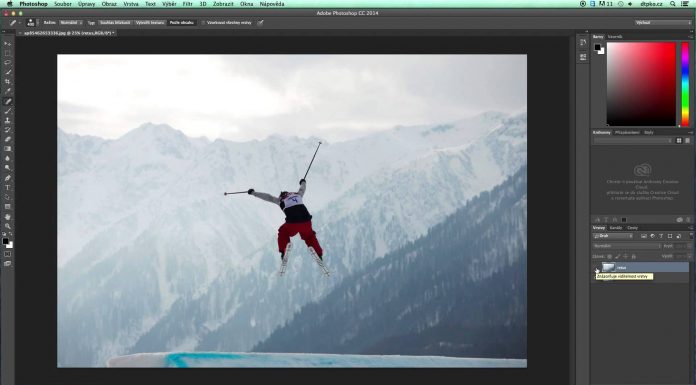
Task: Open the layer filter Druh dropdown
Action: (613, 236)
